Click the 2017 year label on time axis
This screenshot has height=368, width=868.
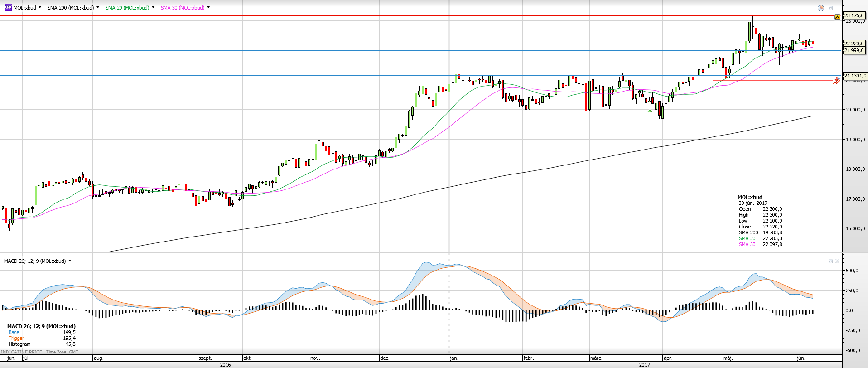tap(645, 365)
